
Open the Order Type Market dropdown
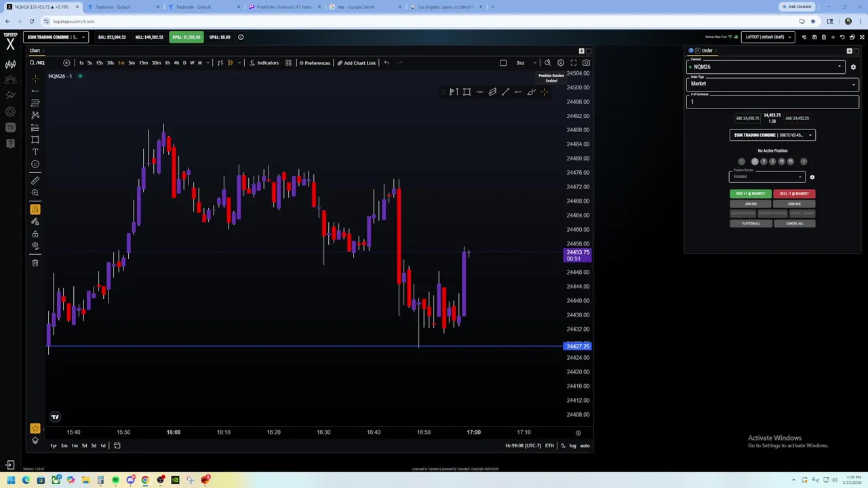[x=773, y=83]
